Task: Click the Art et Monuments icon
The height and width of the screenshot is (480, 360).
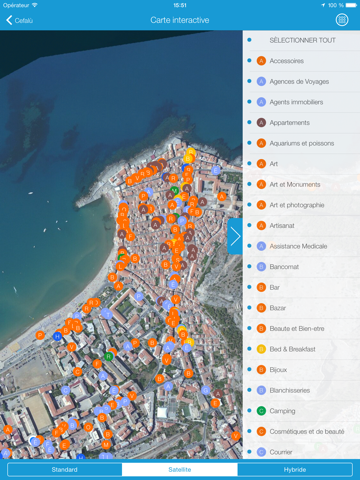Action: (x=261, y=184)
